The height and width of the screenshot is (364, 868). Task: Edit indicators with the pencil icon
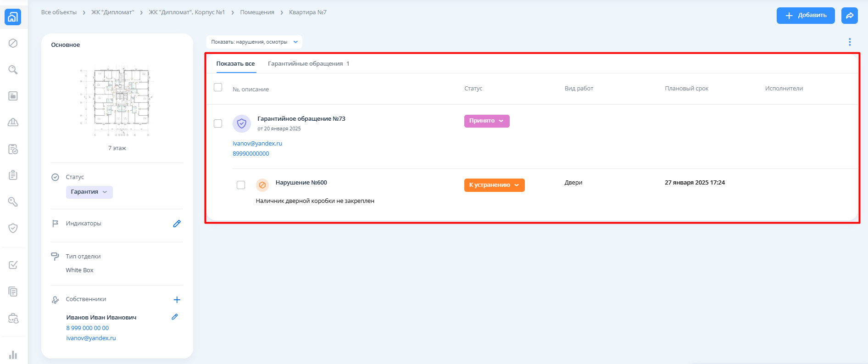pos(177,224)
